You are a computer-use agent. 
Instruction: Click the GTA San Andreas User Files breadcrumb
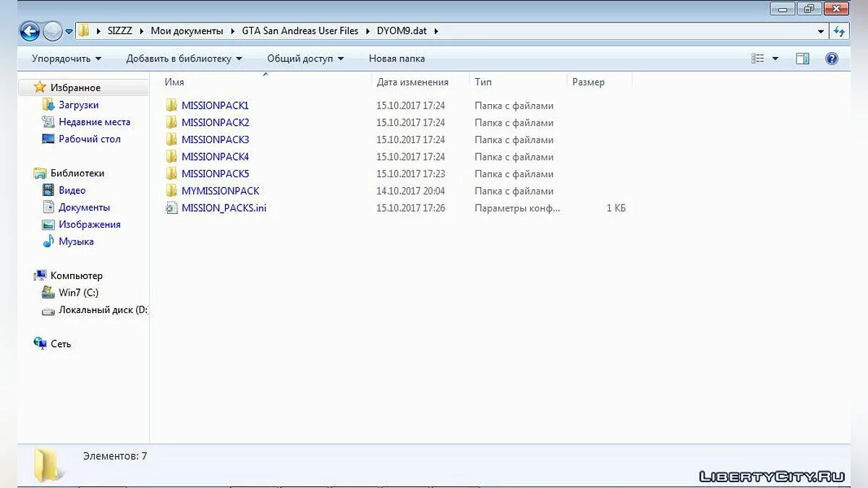tap(300, 31)
